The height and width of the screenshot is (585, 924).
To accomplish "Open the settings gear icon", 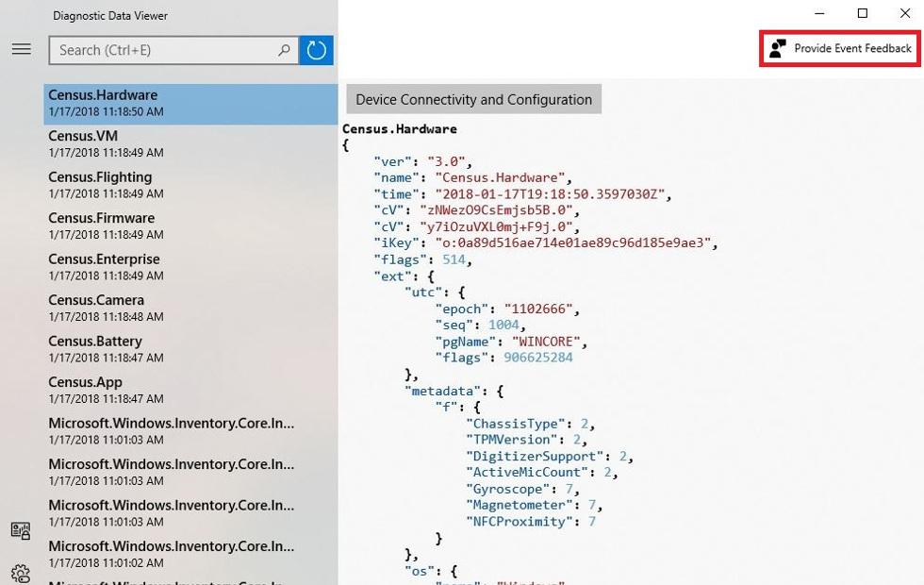I will [x=21, y=574].
